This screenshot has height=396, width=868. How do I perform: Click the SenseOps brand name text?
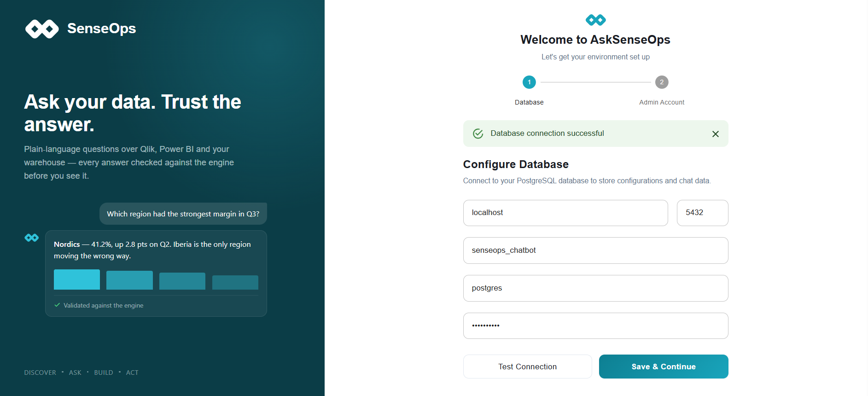101,29
